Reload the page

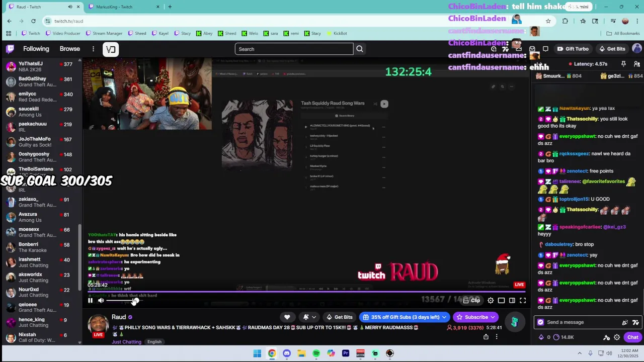click(x=33, y=21)
